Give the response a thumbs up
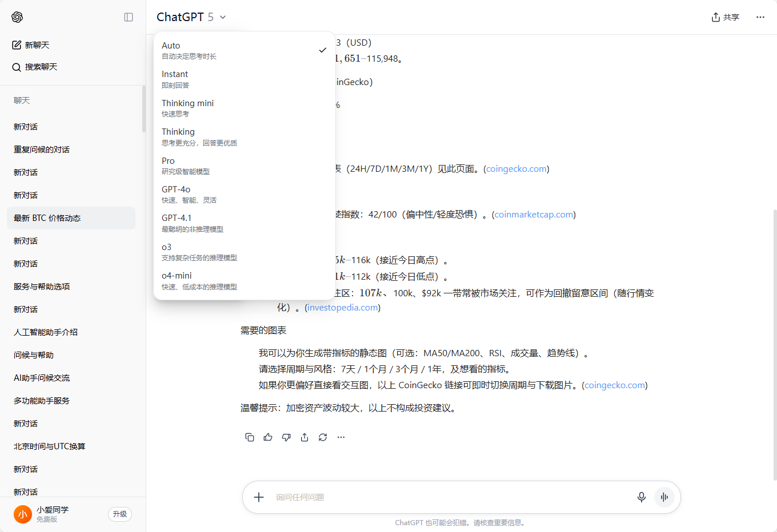 pyautogui.click(x=268, y=437)
